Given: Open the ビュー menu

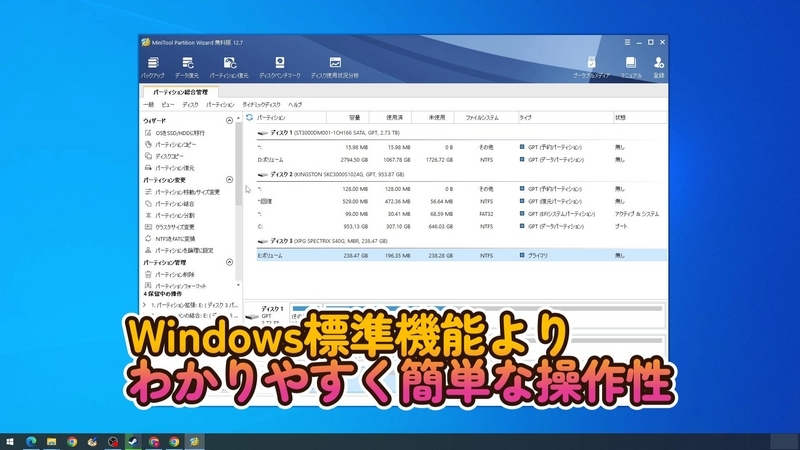Looking at the screenshot, I should tap(168, 105).
